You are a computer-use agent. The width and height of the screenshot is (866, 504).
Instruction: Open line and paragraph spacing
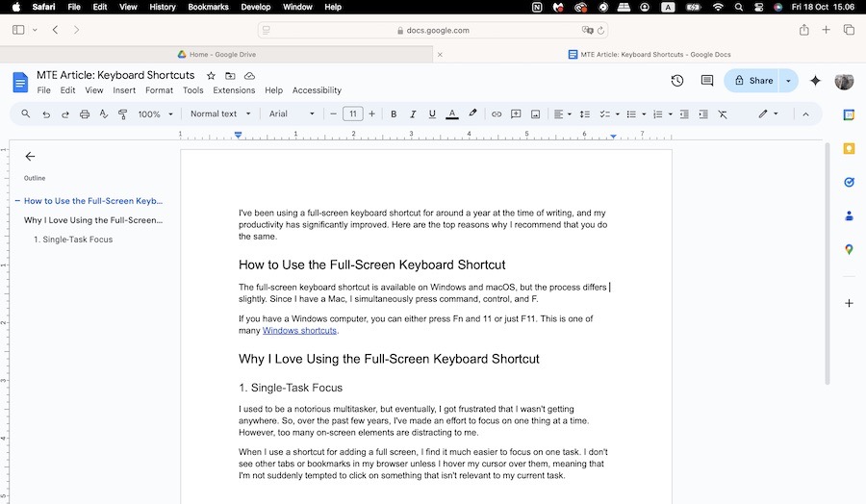point(585,114)
